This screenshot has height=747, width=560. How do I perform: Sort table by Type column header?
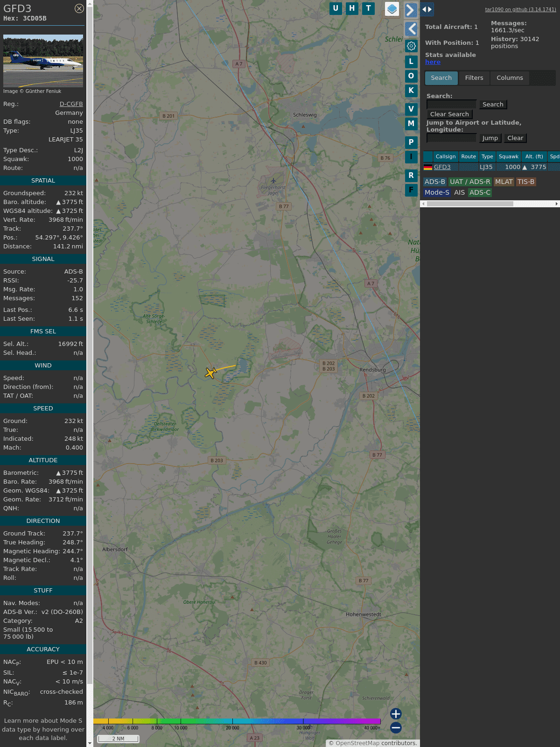[x=487, y=157]
